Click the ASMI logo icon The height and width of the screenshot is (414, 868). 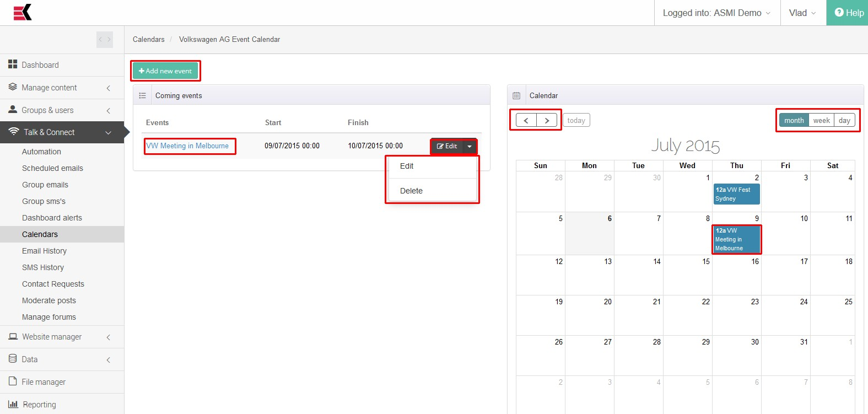23,12
